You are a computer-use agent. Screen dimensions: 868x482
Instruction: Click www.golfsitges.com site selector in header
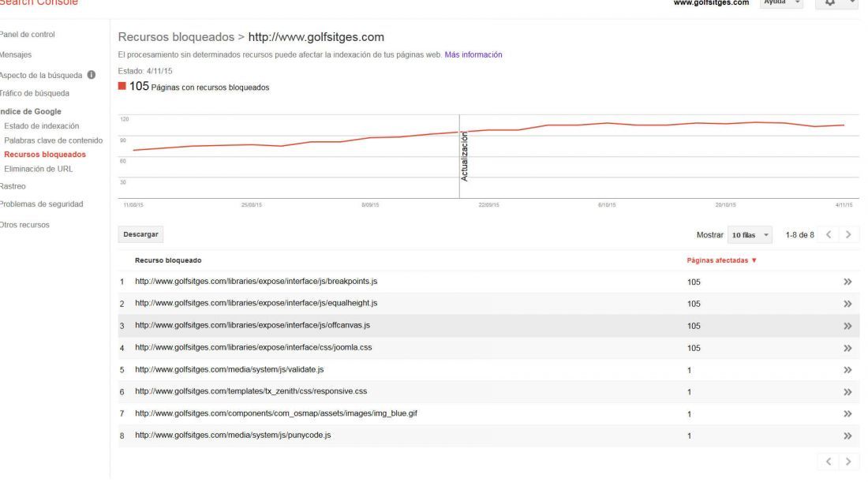(x=711, y=3)
